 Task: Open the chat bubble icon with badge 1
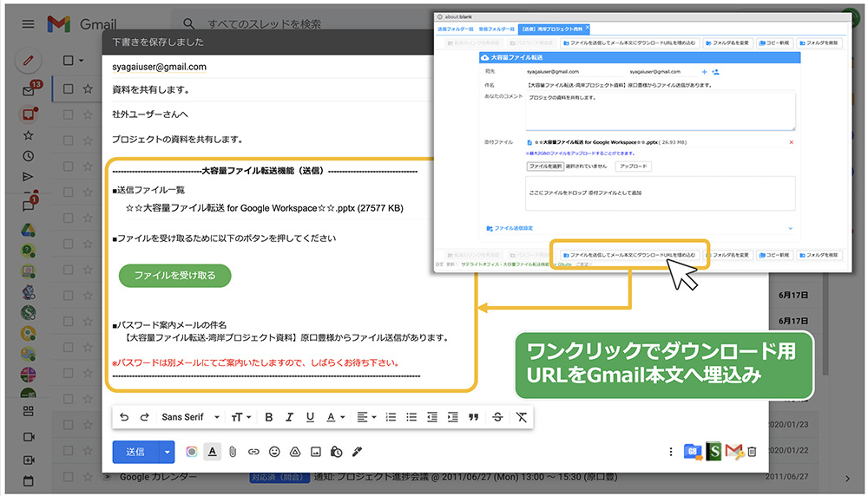point(29,206)
